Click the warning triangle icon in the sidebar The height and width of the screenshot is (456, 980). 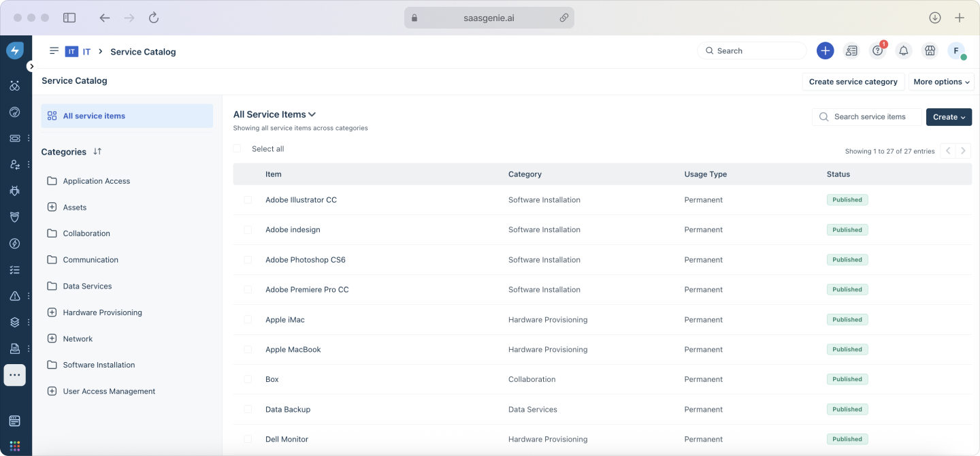[x=15, y=295]
